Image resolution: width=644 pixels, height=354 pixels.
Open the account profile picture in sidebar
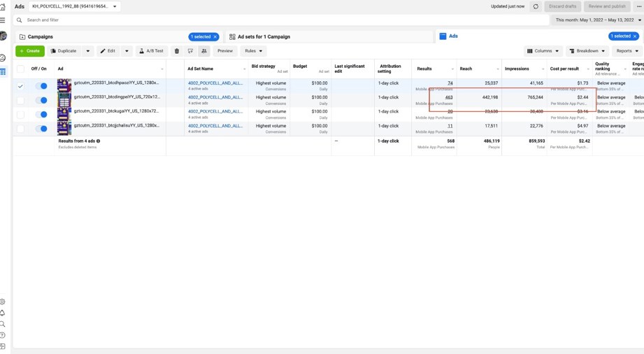(3, 36)
